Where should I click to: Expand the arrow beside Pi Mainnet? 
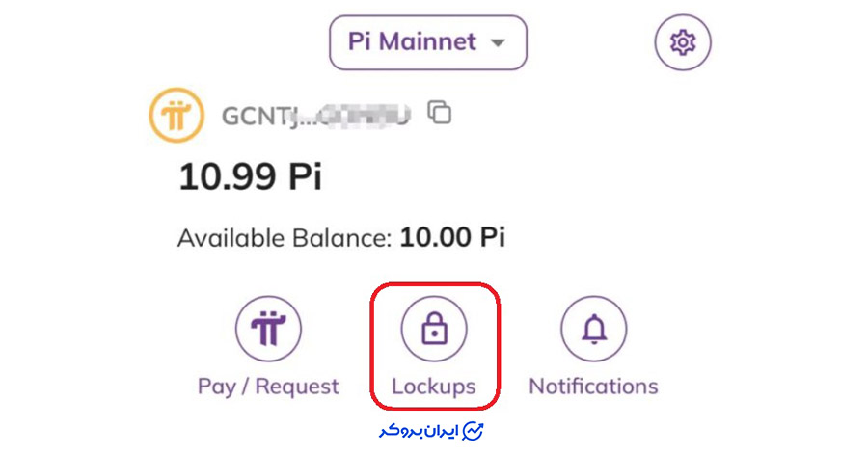[x=498, y=43]
